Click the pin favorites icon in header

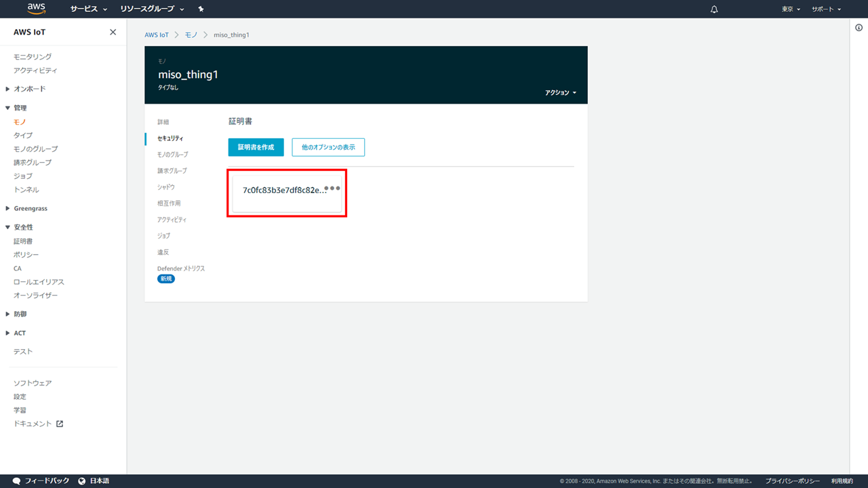pyautogui.click(x=201, y=9)
